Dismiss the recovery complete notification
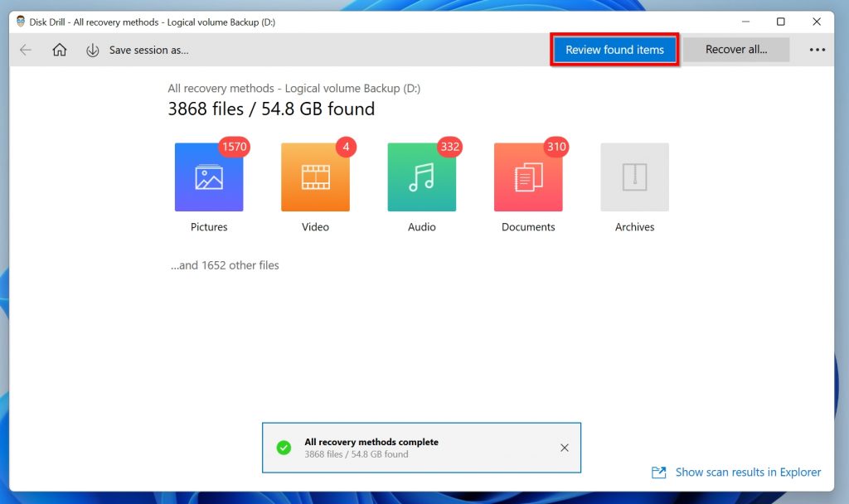849x504 pixels. 565,447
